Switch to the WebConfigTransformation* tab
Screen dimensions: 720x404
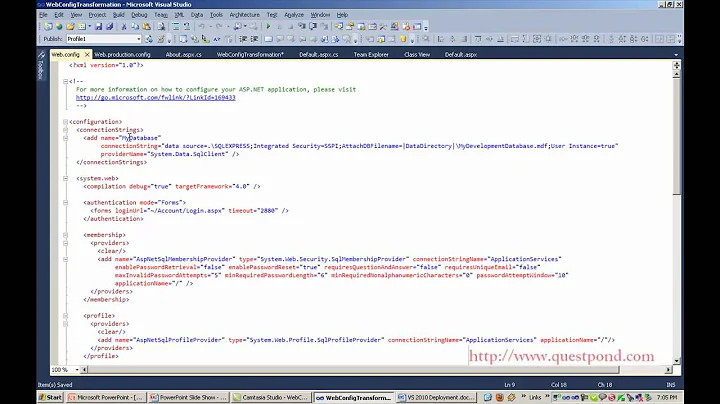pos(250,55)
